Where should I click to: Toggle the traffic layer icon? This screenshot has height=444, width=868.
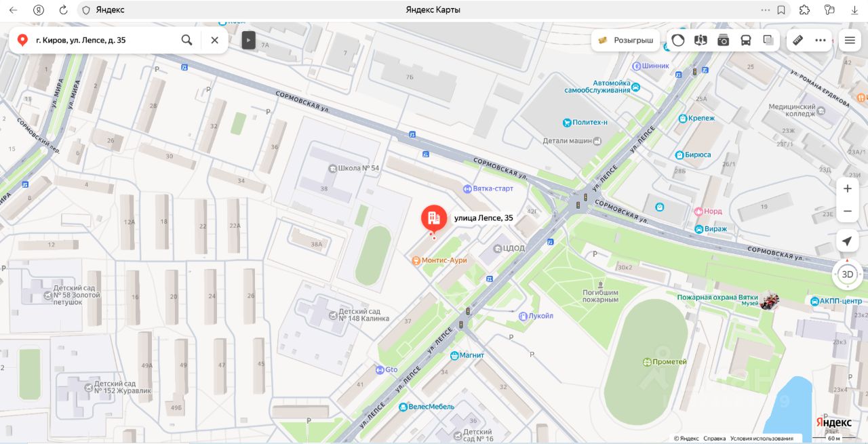point(678,40)
